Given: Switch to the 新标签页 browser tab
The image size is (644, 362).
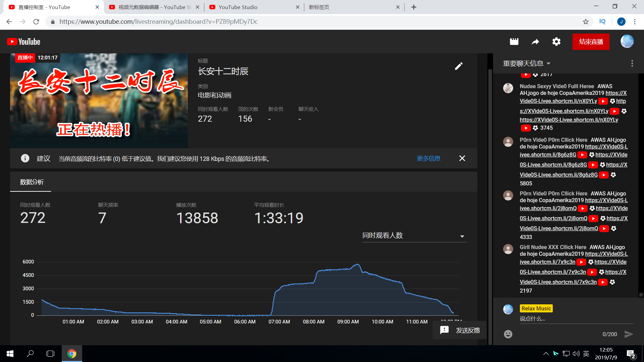Looking at the screenshot, I should tap(354, 7).
